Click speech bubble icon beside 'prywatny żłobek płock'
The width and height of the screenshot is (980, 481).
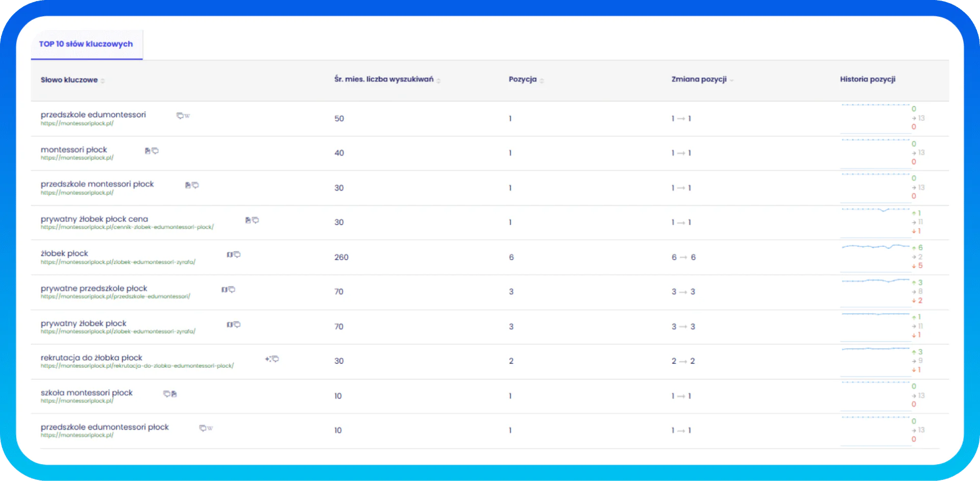[237, 324]
